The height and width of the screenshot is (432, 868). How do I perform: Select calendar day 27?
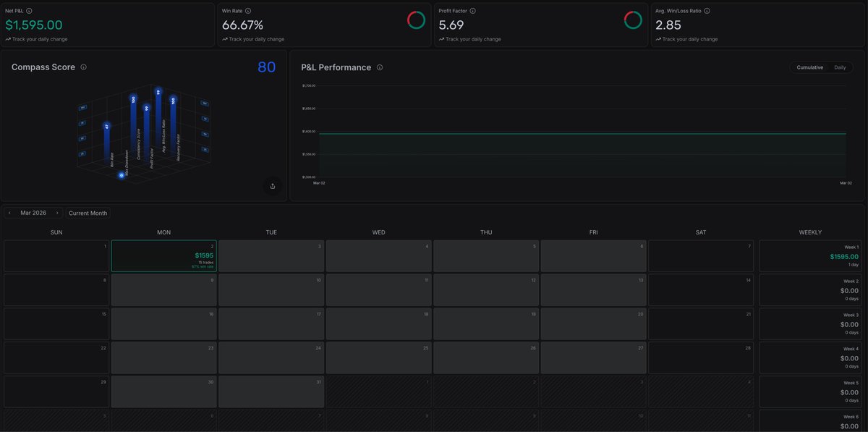[x=593, y=358]
